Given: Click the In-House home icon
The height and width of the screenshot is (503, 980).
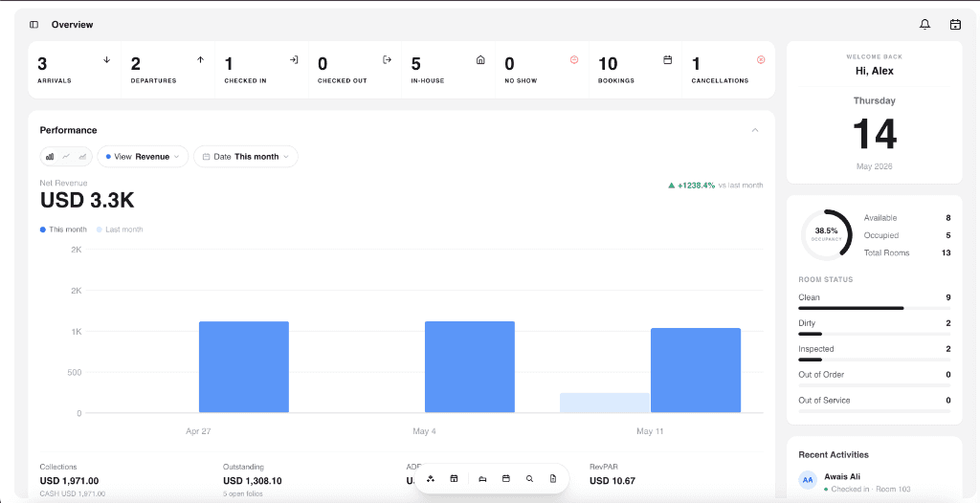Looking at the screenshot, I should [x=480, y=60].
